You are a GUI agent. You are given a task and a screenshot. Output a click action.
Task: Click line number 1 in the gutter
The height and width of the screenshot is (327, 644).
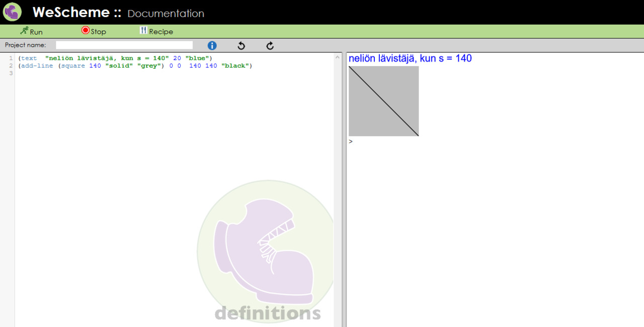(x=11, y=58)
